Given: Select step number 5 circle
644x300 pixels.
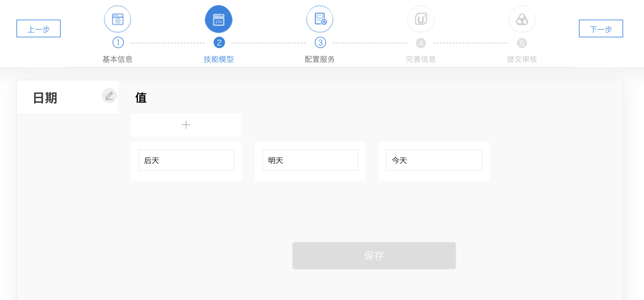Looking at the screenshot, I should pyautogui.click(x=522, y=43).
